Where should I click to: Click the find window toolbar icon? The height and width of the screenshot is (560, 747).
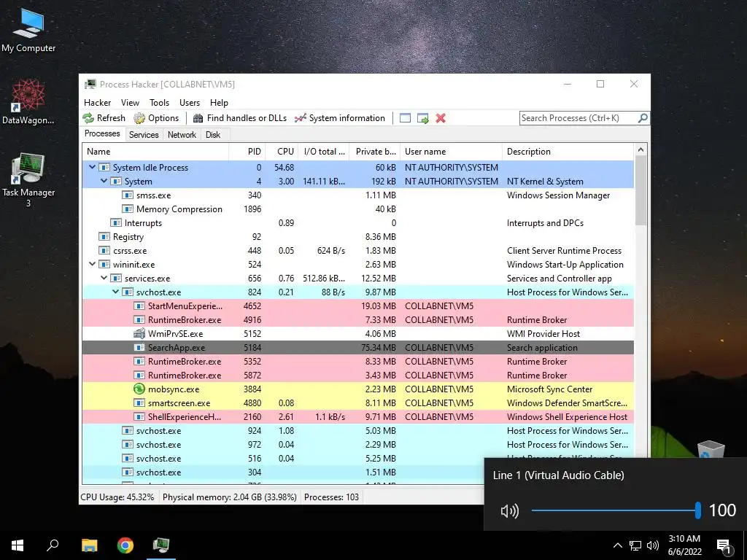click(x=405, y=118)
